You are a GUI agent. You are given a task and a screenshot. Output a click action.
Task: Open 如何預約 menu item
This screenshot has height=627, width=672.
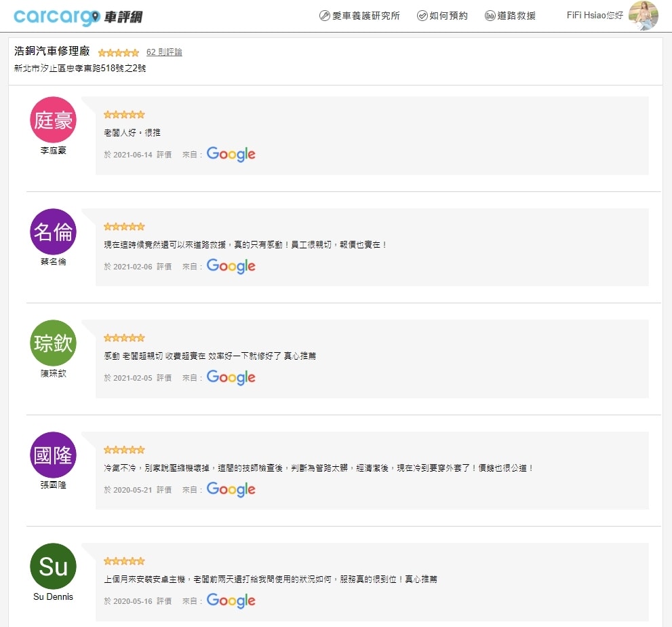click(441, 16)
